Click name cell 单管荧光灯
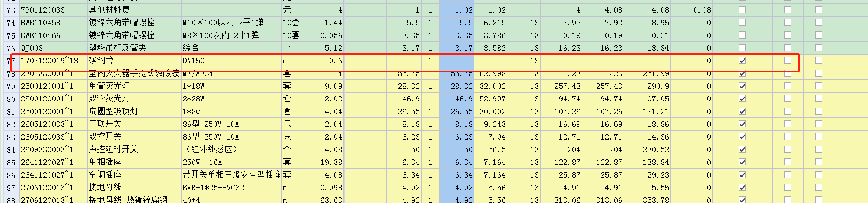 134,86
